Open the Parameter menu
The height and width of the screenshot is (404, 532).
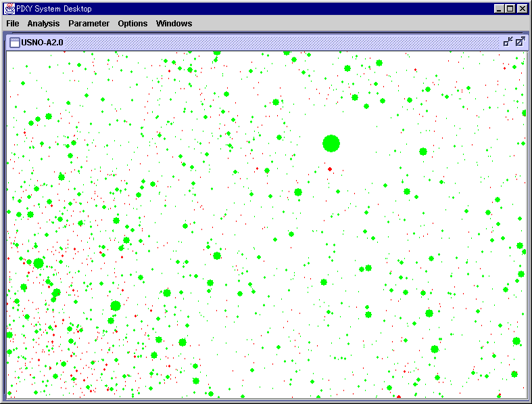point(89,24)
